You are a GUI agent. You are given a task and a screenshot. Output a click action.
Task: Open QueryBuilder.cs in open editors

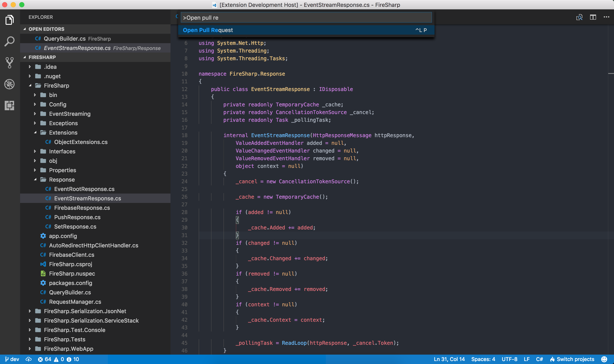tap(65, 39)
